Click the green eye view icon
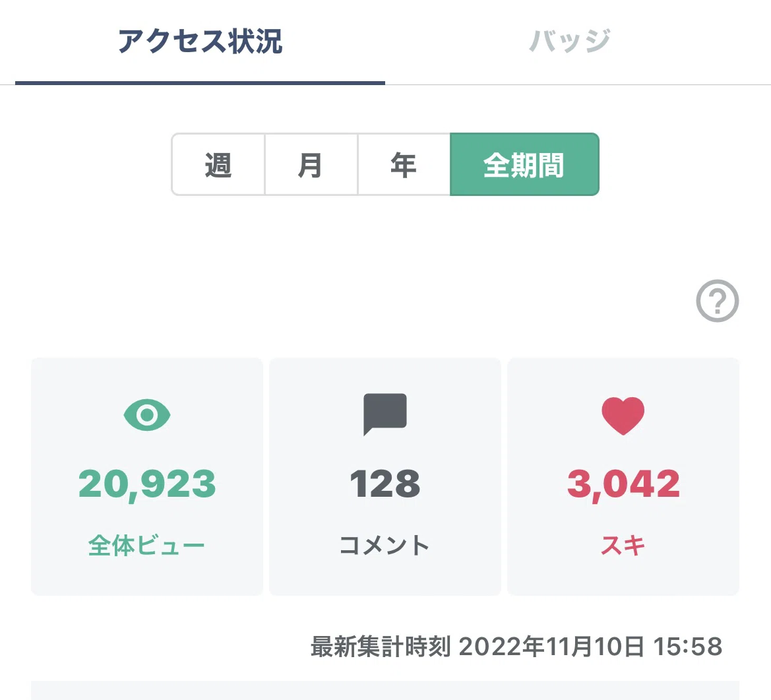 coord(147,415)
